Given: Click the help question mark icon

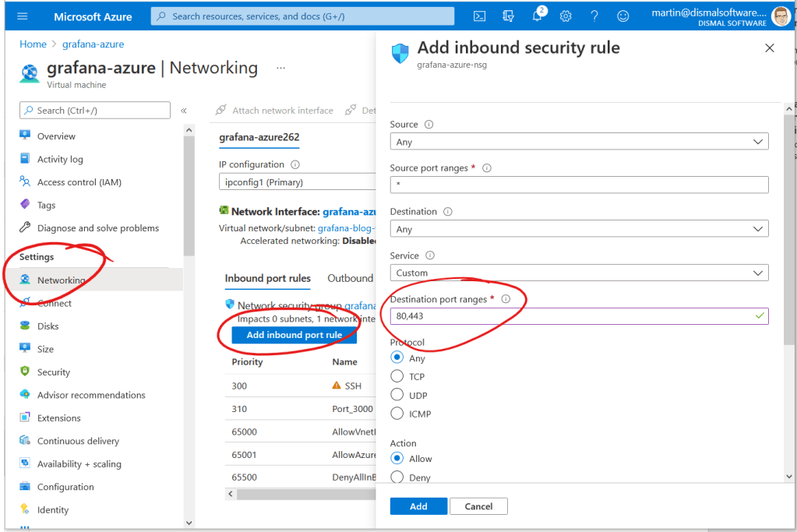Looking at the screenshot, I should pos(594,16).
